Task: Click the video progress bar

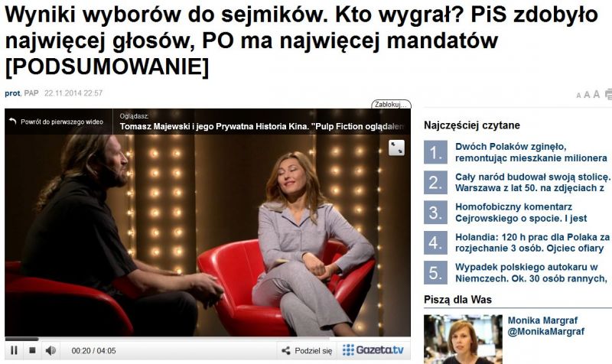Action: coord(207,339)
